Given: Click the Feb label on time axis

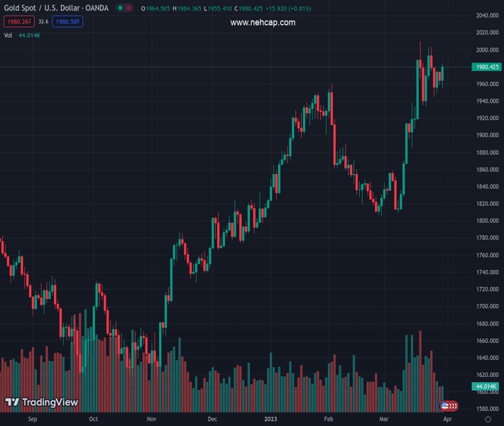Looking at the screenshot, I should pyautogui.click(x=329, y=420).
